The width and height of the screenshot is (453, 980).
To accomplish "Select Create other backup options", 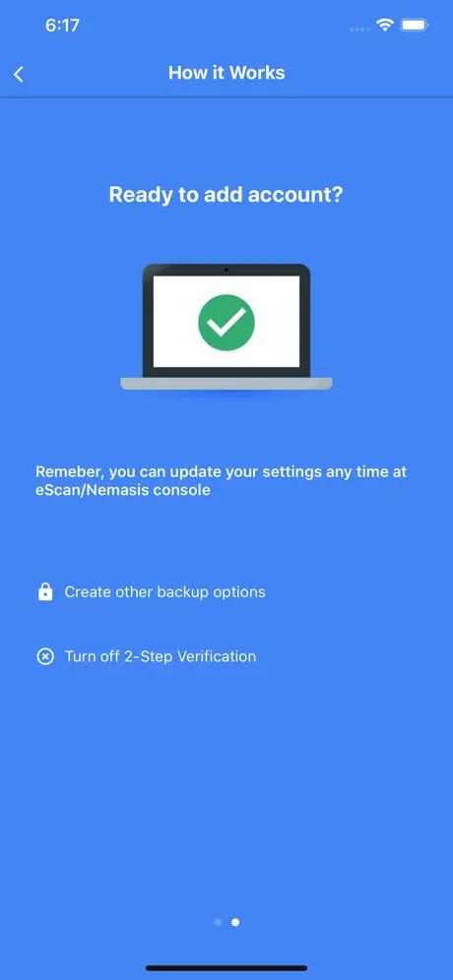I will coord(165,592).
